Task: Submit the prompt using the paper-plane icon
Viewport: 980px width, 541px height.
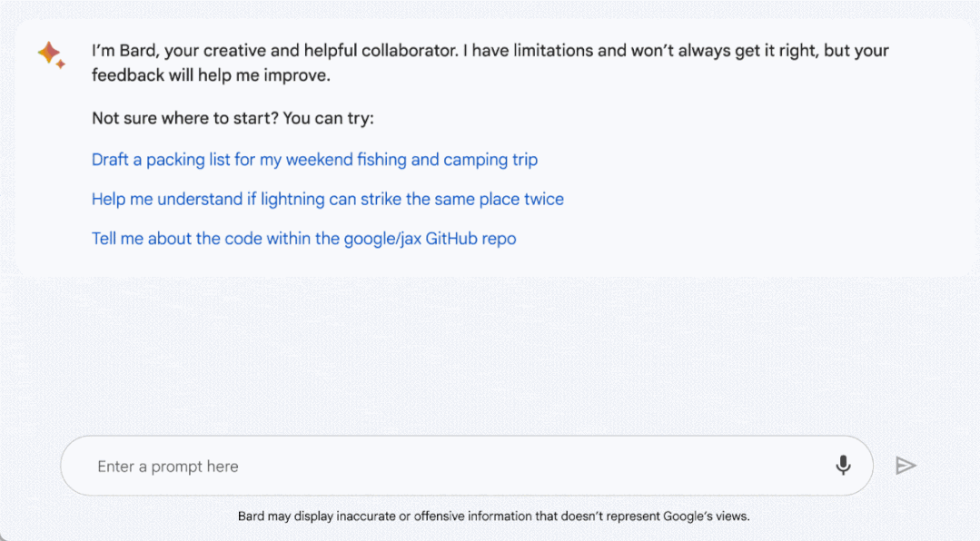Action: tap(906, 466)
